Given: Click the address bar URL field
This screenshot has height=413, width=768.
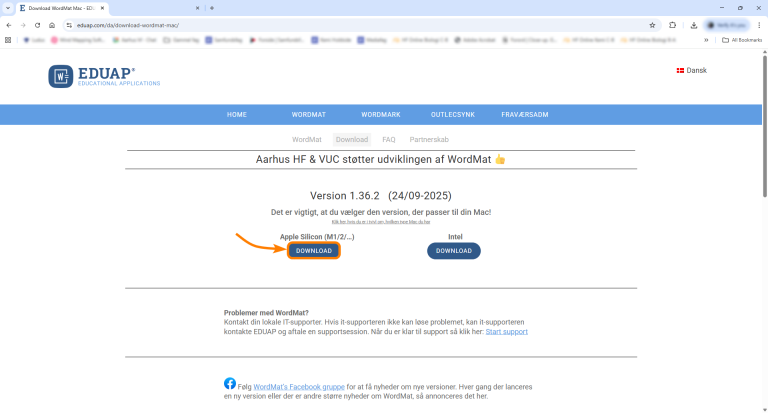Looking at the screenshot, I should (360, 25).
